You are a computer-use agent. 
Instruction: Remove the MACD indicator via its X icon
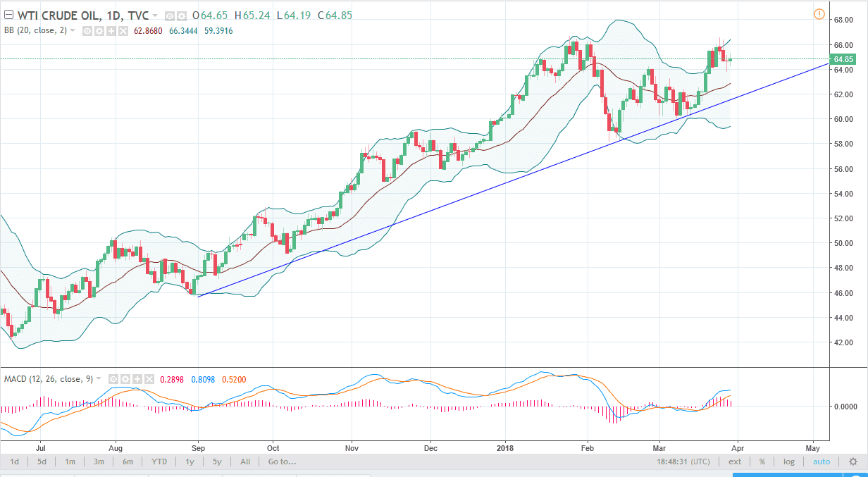point(150,378)
